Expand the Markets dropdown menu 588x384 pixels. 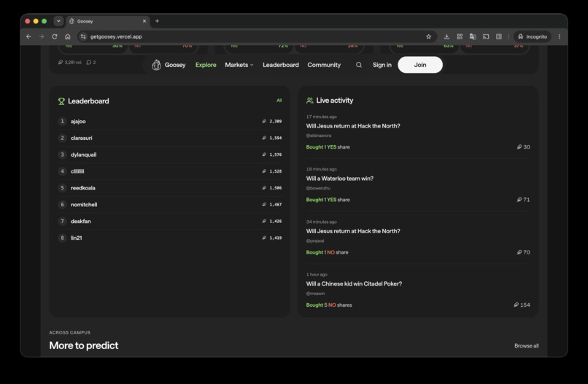(x=239, y=65)
